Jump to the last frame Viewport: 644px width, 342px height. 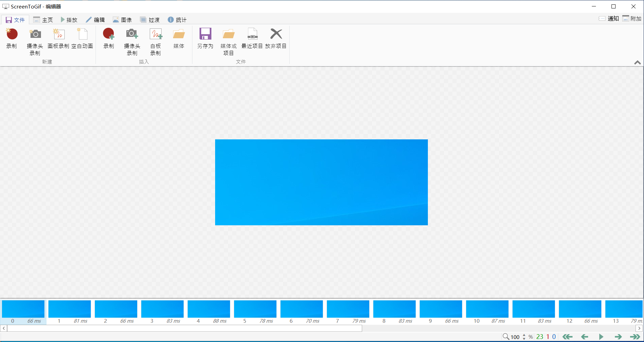[635, 337]
